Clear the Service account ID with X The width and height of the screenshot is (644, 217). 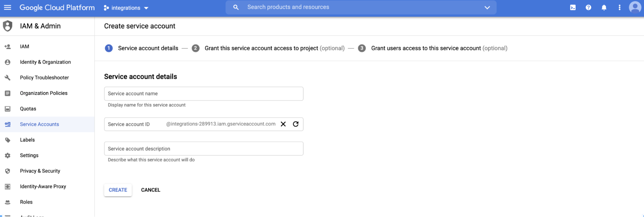coord(283,124)
